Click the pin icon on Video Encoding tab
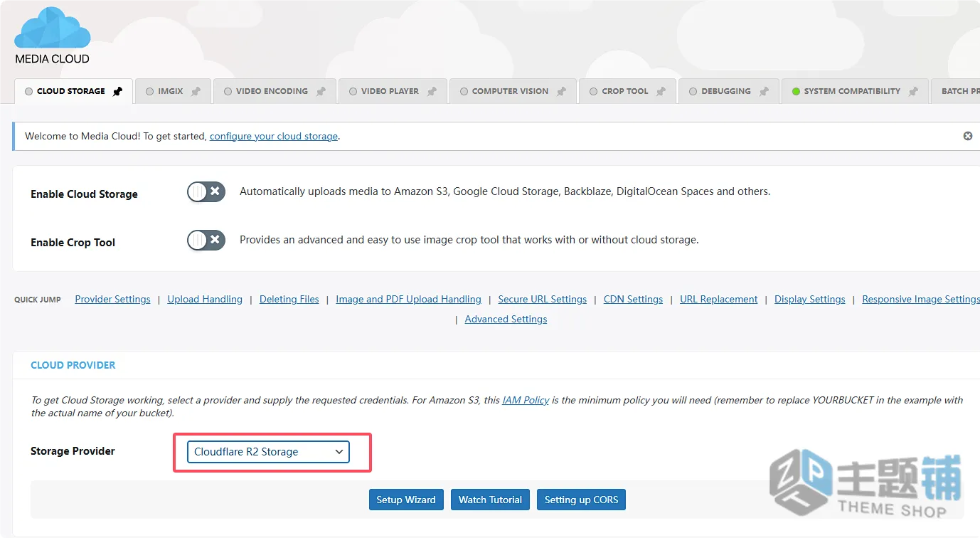980x538 pixels. tap(321, 92)
